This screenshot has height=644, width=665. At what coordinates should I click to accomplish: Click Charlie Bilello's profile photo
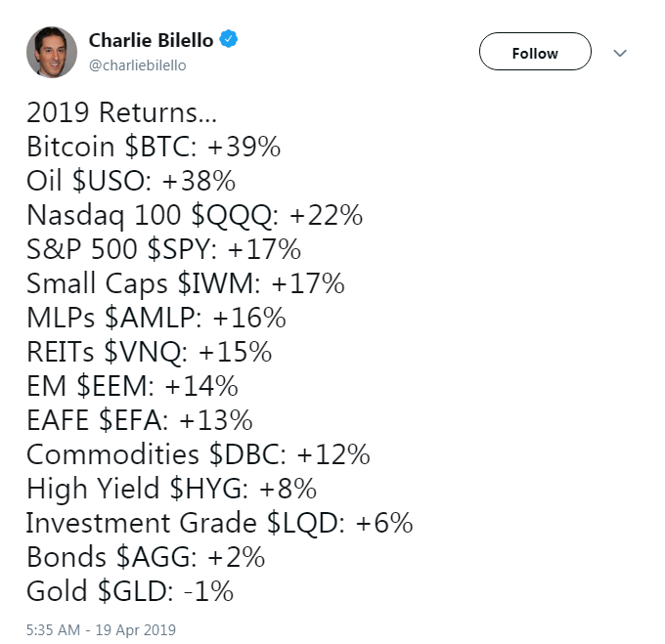tap(51, 53)
